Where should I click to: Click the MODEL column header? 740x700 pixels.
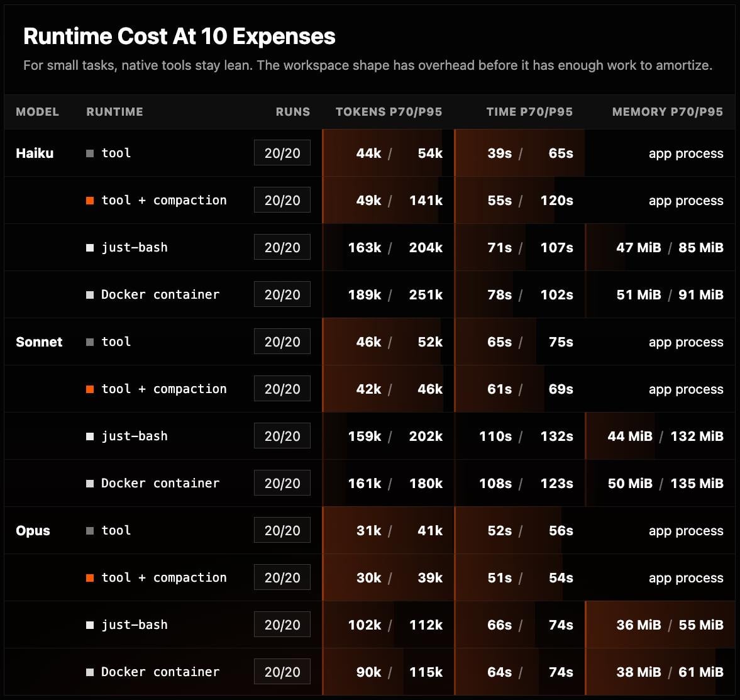(37, 112)
